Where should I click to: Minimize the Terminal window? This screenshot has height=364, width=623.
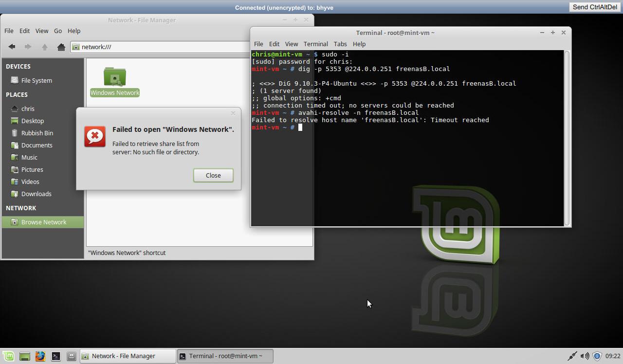click(542, 33)
